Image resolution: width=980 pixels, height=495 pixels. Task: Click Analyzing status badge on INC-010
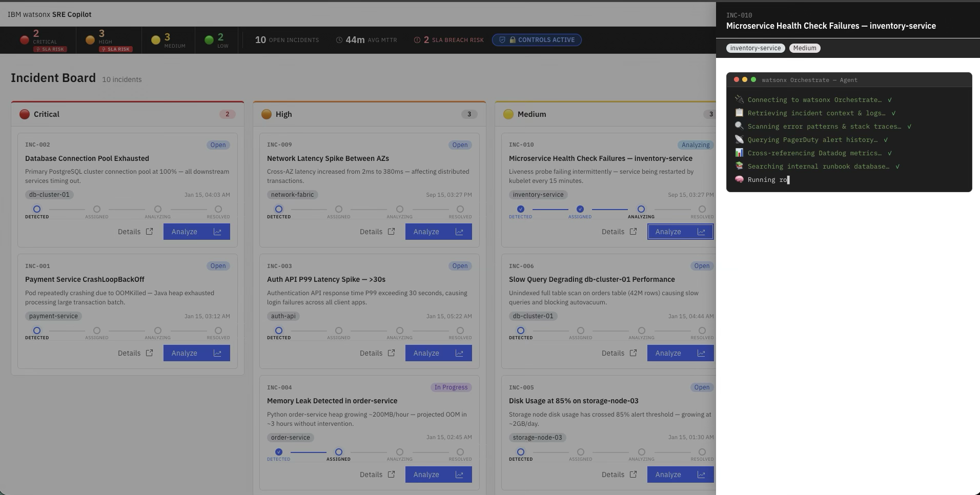click(x=696, y=145)
